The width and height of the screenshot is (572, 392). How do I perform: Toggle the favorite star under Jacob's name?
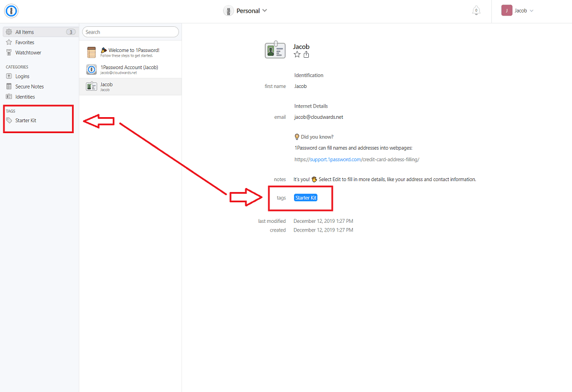coord(297,54)
